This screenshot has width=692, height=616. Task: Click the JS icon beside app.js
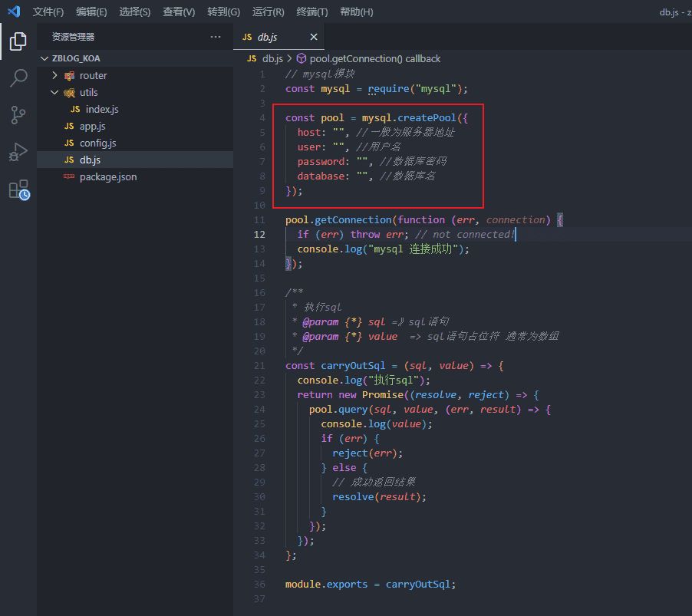click(69, 127)
